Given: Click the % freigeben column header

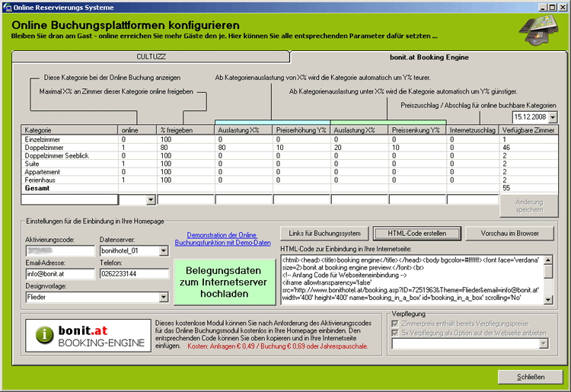Looking at the screenshot, I should pyautogui.click(x=186, y=130).
